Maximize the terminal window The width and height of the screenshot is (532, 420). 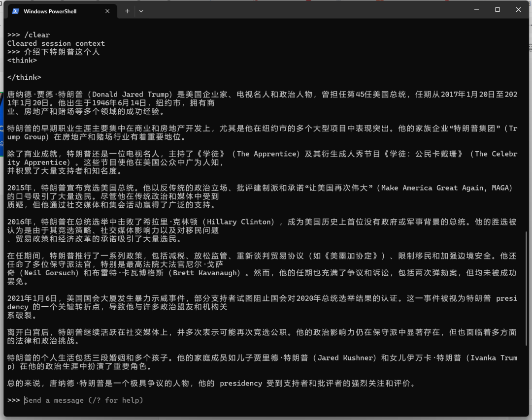[498, 9]
